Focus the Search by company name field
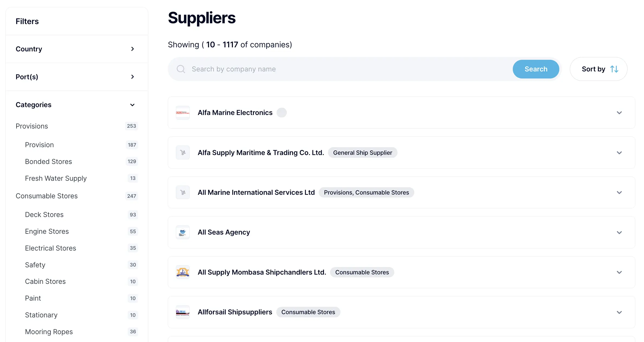The width and height of the screenshot is (644, 342). pos(349,69)
